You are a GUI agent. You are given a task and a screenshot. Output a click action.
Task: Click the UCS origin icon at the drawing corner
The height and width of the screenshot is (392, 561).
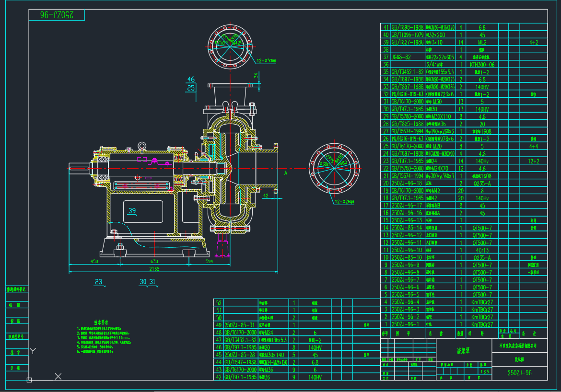coord(29,380)
